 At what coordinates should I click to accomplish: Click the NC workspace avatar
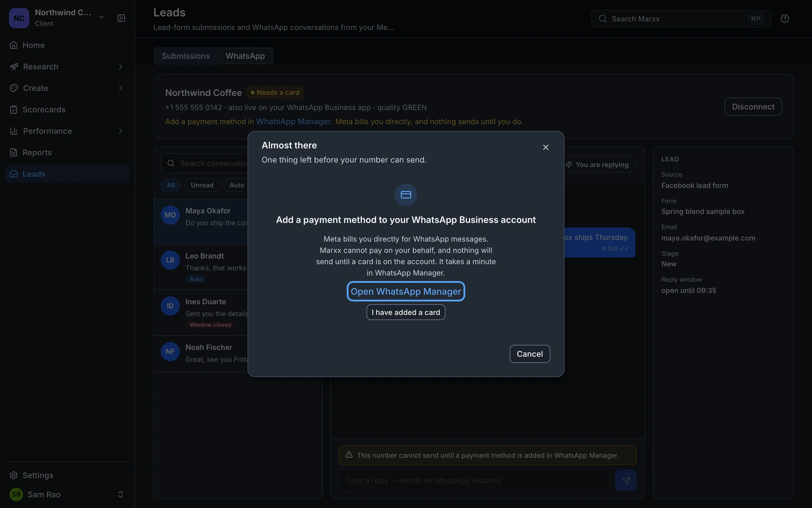[19, 18]
